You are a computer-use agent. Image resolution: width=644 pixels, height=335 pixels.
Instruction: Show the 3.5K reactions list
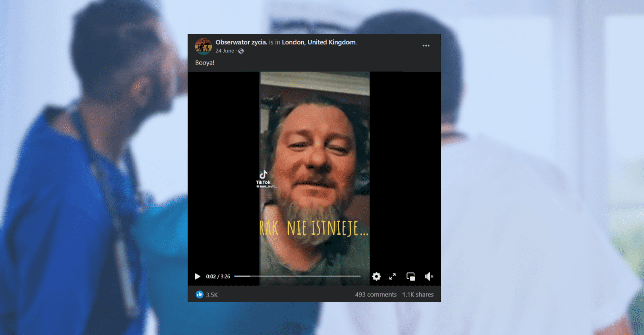(212, 295)
